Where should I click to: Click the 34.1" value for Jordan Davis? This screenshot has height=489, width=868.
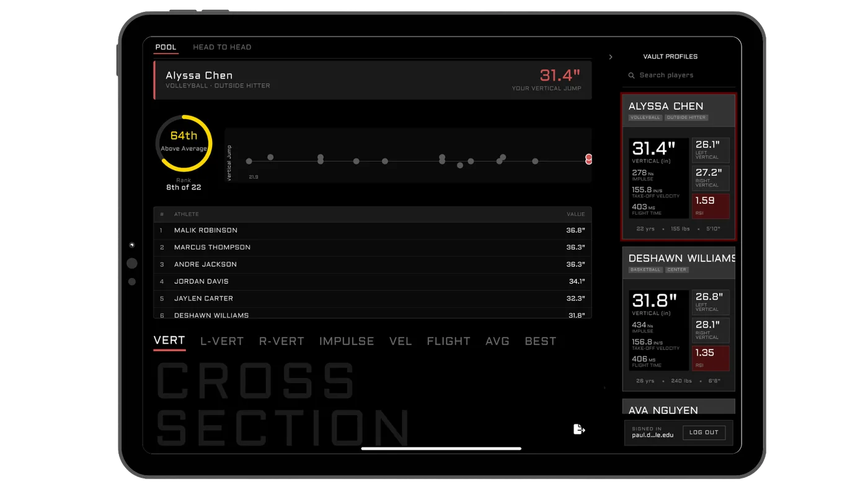click(576, 281)
